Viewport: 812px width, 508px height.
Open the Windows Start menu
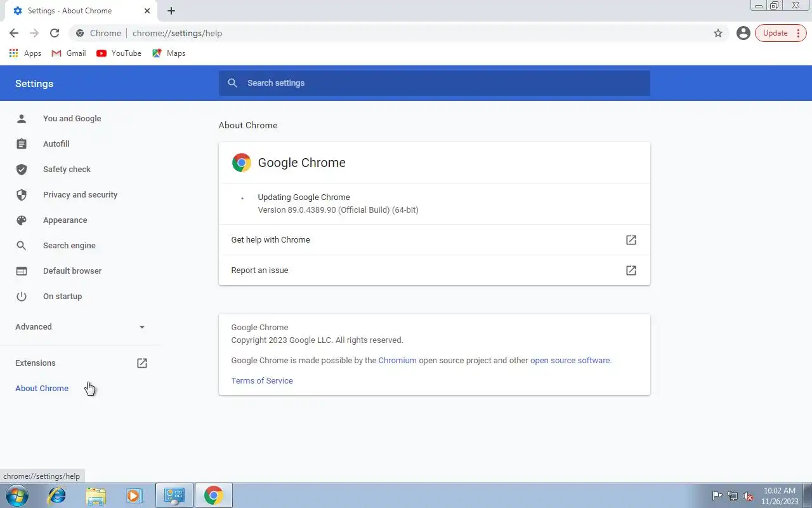(x=16, y=495)
